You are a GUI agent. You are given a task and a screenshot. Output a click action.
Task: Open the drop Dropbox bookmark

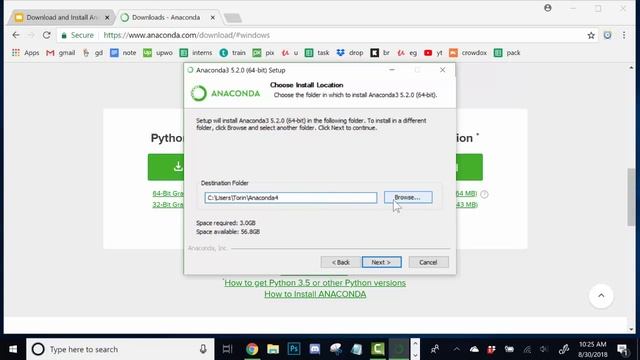pos(350,53)
